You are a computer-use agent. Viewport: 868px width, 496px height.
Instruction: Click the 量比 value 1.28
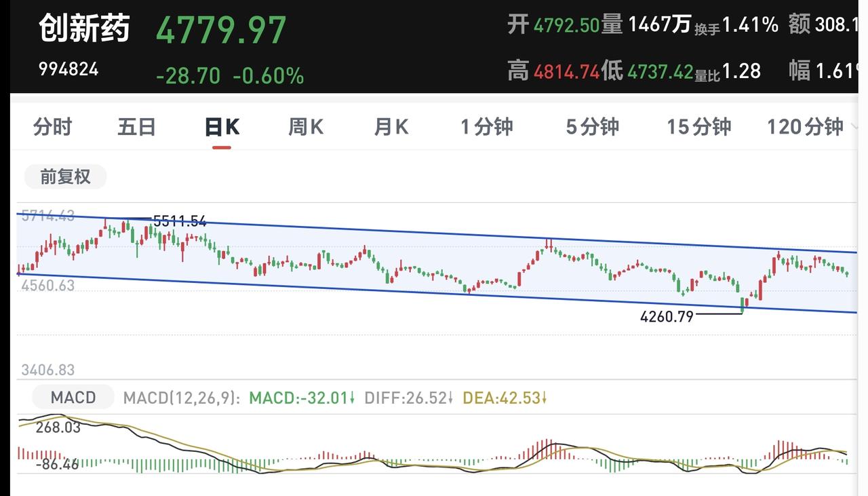pyautogui.click(x=741, y=71)
